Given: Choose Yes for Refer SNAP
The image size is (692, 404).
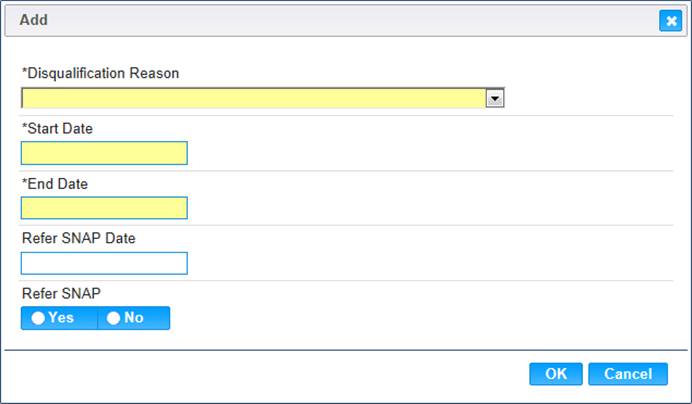Looking at the screenshot, I should pyautogui.click(x=59, y=318).
